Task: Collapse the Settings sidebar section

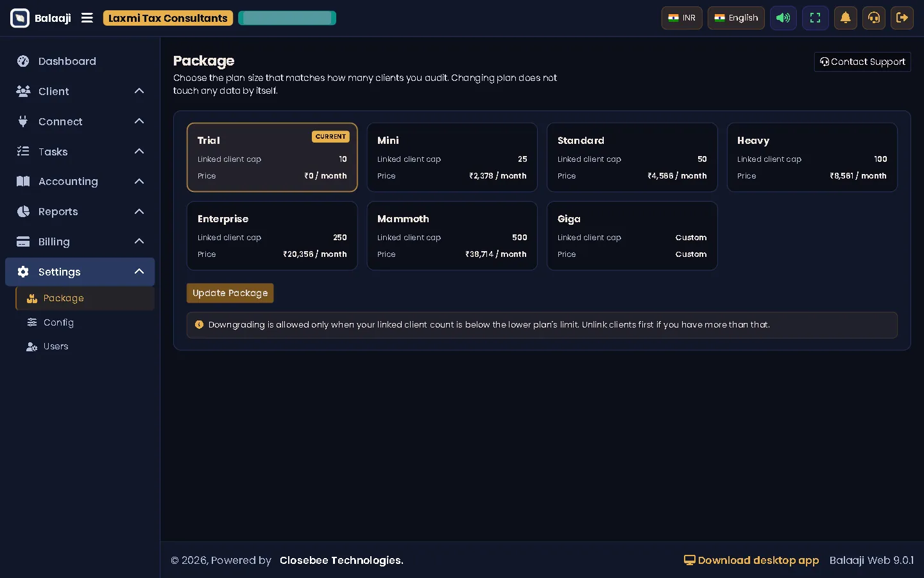Action: click(x=80, y=272)
